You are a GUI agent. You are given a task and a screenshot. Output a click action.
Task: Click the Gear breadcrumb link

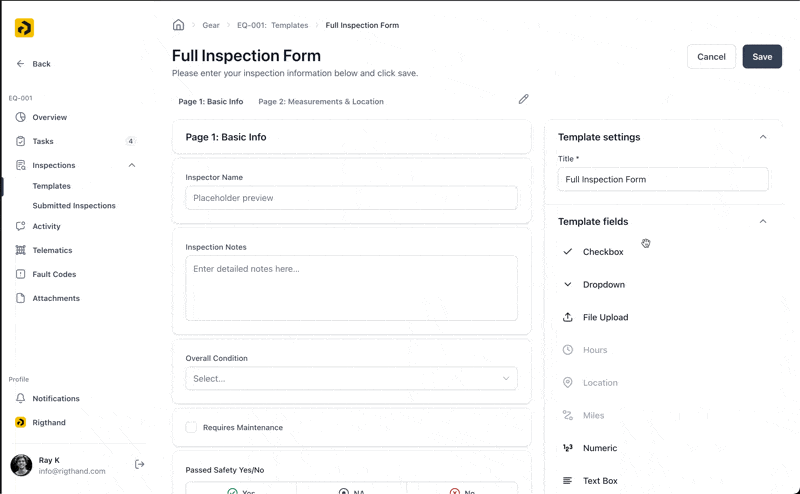(211, 25)
